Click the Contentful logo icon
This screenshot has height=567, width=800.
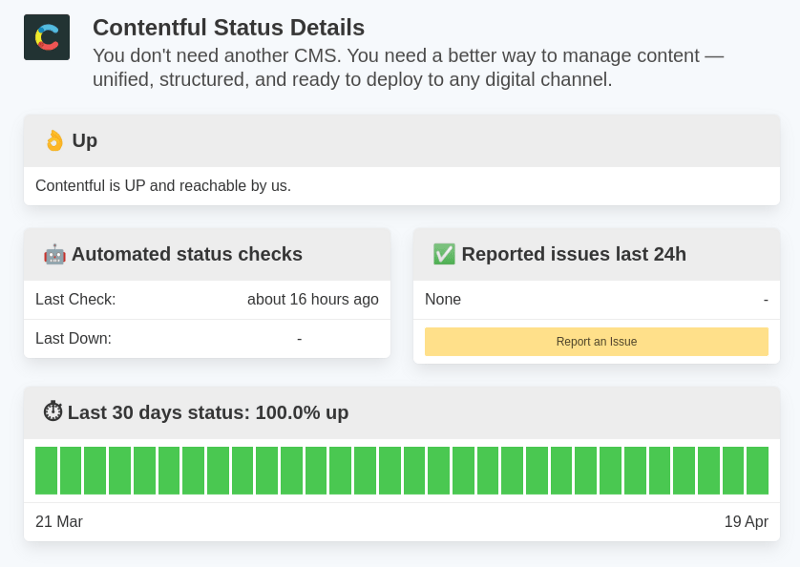pyautogui.click(x=47, y=37)
